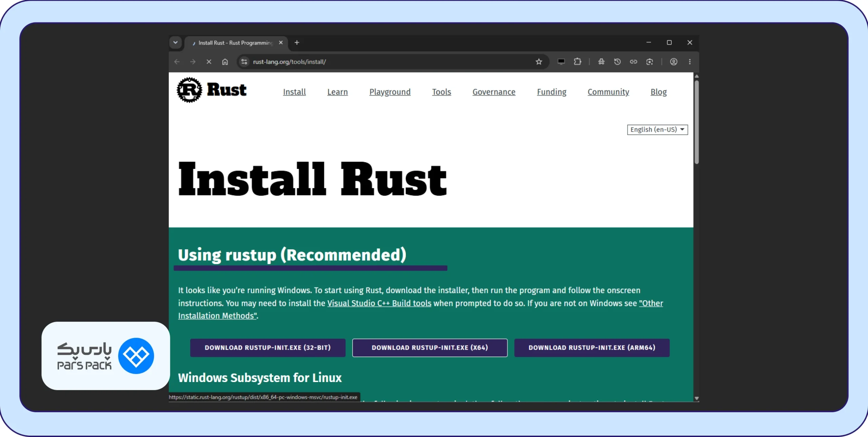Go forward with the forward arrow
The image size is (868, 437).
pyautogui.click(x=193, y=62)
